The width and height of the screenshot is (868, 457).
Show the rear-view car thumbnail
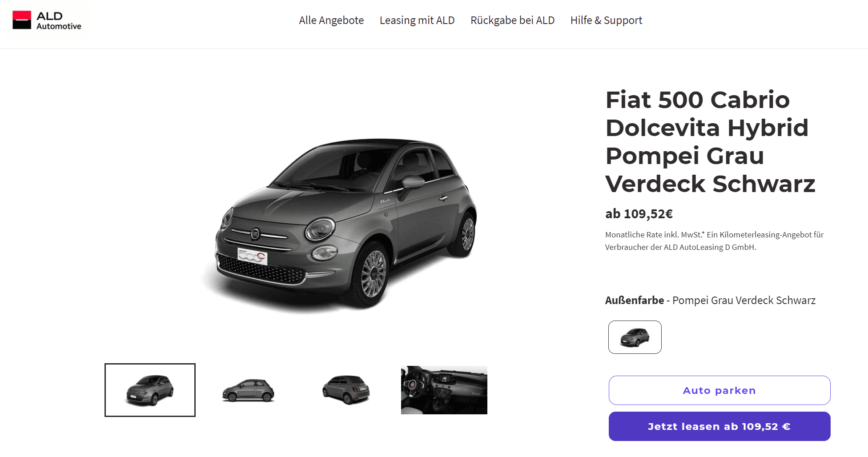(x=346, y=390)
